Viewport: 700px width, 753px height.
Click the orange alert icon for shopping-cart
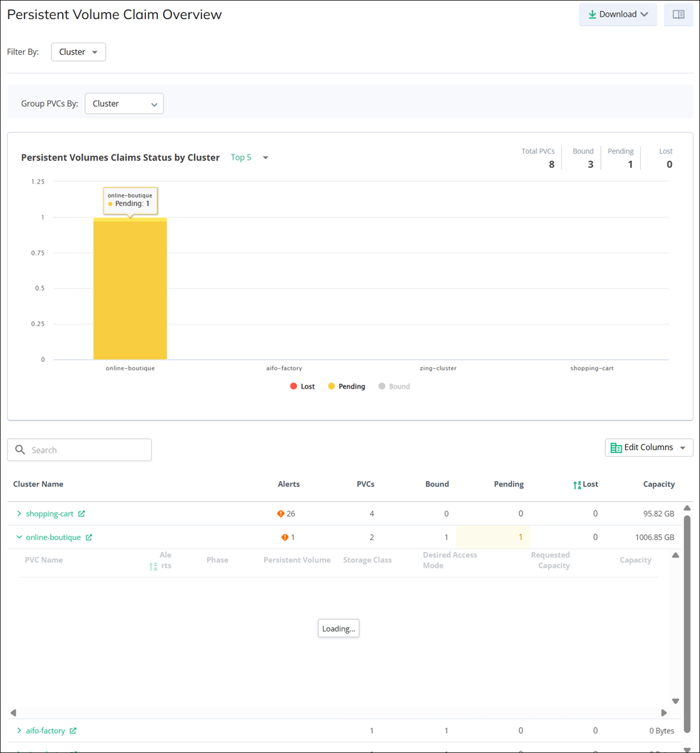pyautogui.click(x=281, y=514)
